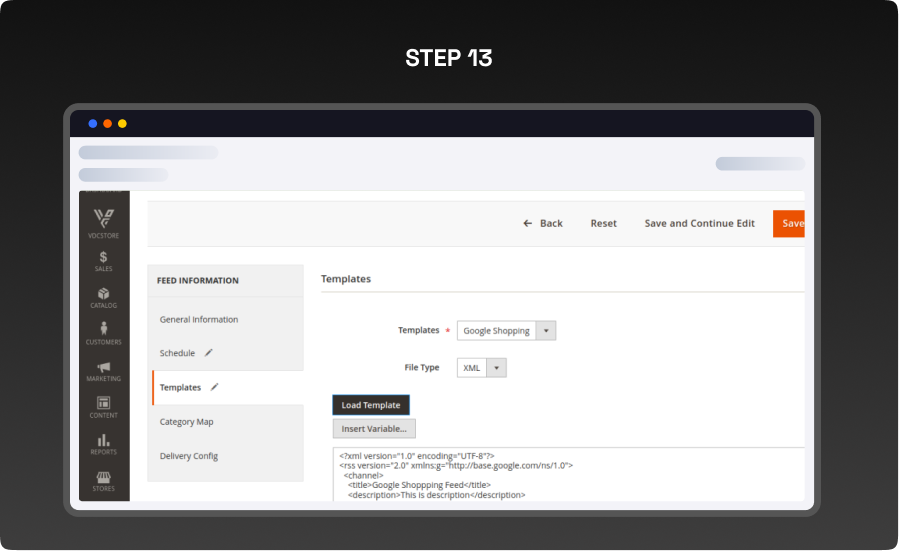Open the Catalog box icon
Image resolution: width=899 pixels, height=551 pixels.
pos(104,294)
